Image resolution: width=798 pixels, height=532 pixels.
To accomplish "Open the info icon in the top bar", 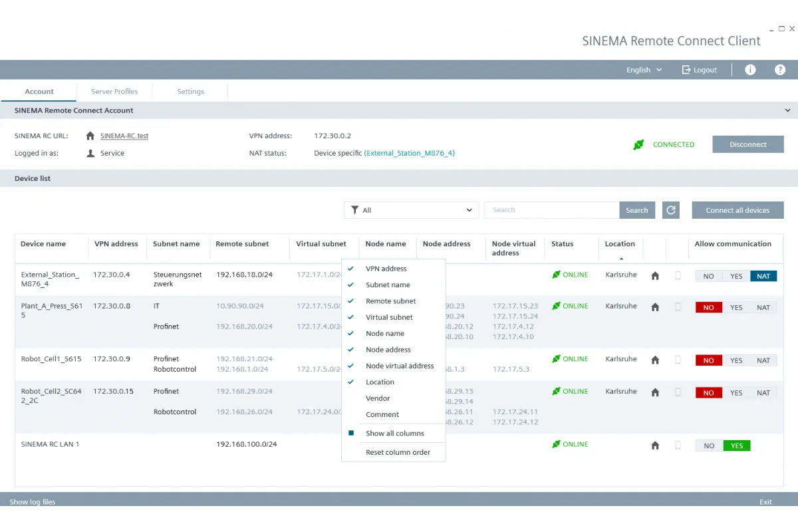I will (750, 70).
